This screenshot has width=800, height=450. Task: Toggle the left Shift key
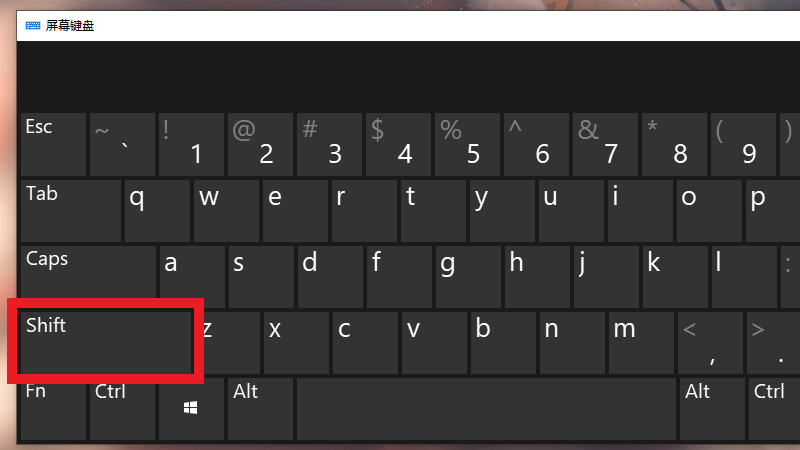105,342
